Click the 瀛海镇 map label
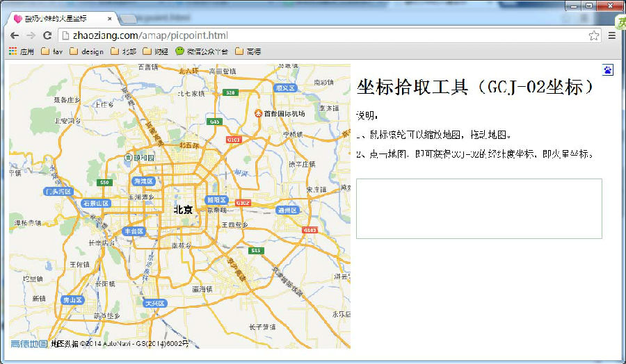Image resolution: width=626 pixels, height=364 pixels. [202, 289]
